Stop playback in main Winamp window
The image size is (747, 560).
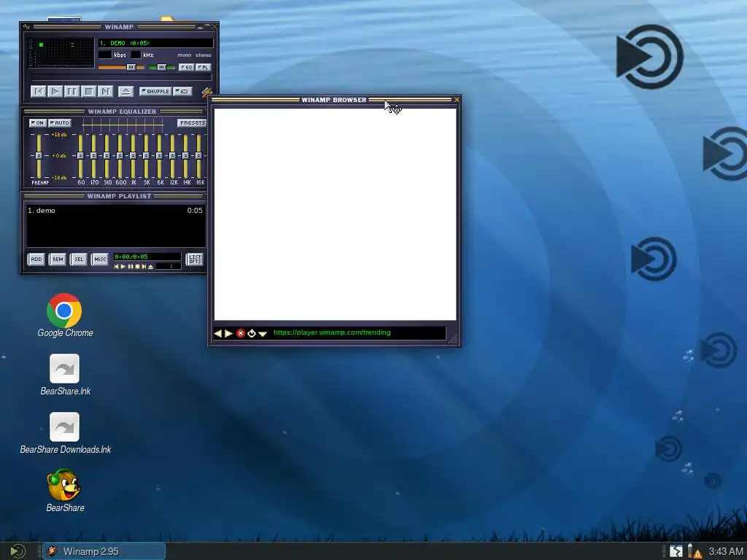coord(88,91)
